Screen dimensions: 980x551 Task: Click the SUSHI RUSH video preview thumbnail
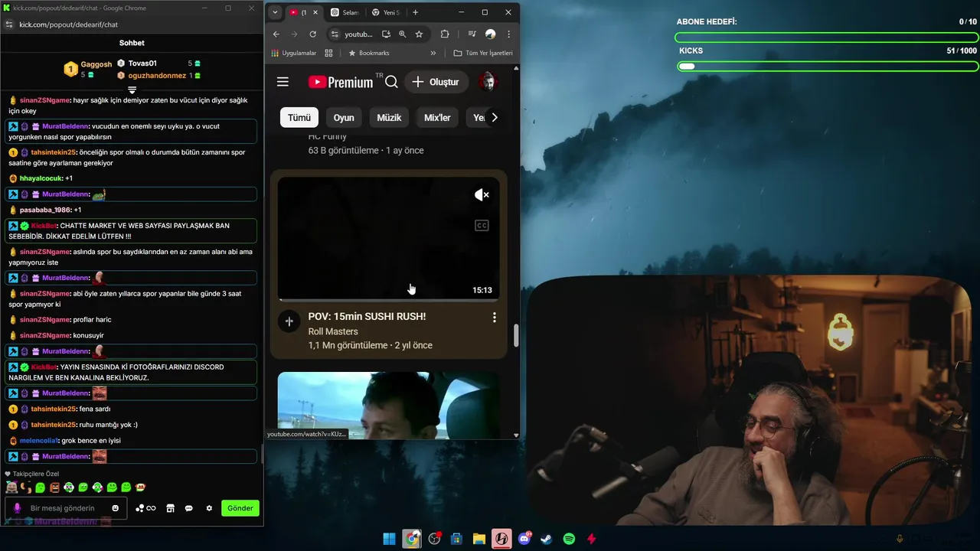(x=388, y=238)
